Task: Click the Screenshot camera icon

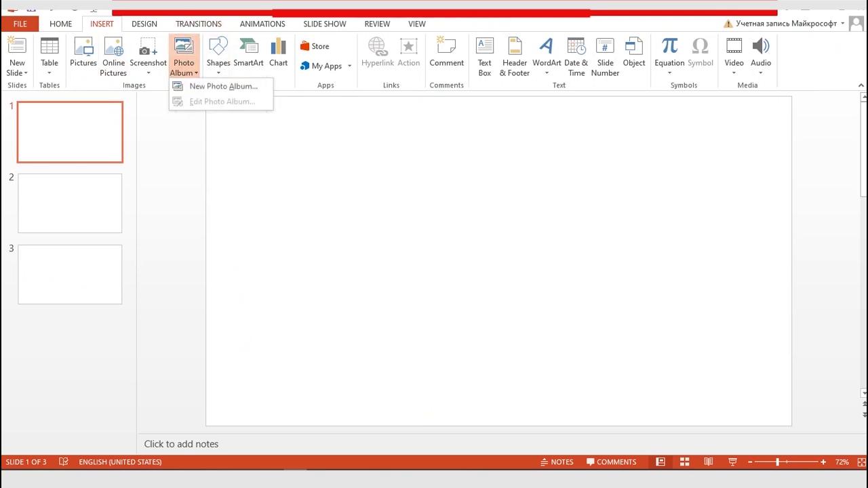Action: tap(148, 46)
